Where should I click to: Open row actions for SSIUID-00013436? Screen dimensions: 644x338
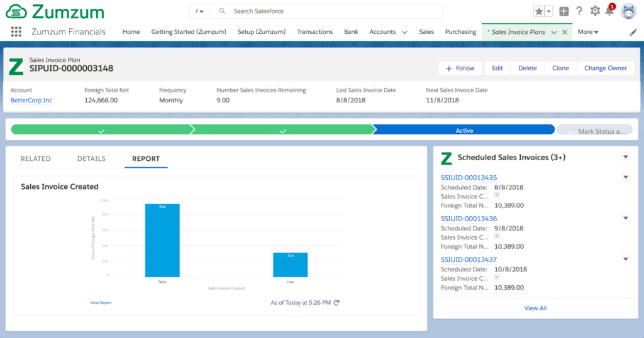click(x=626, y=219)
